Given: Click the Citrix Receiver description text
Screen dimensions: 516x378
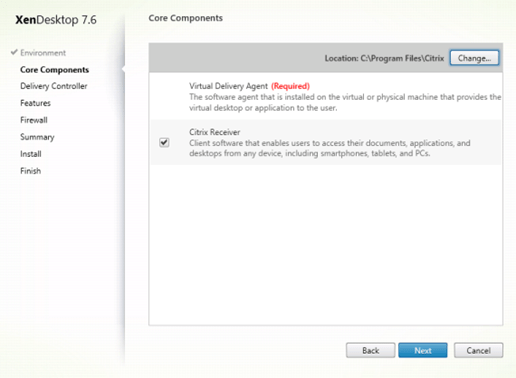Looking at the screenshot, I should (x=330, y=148).
